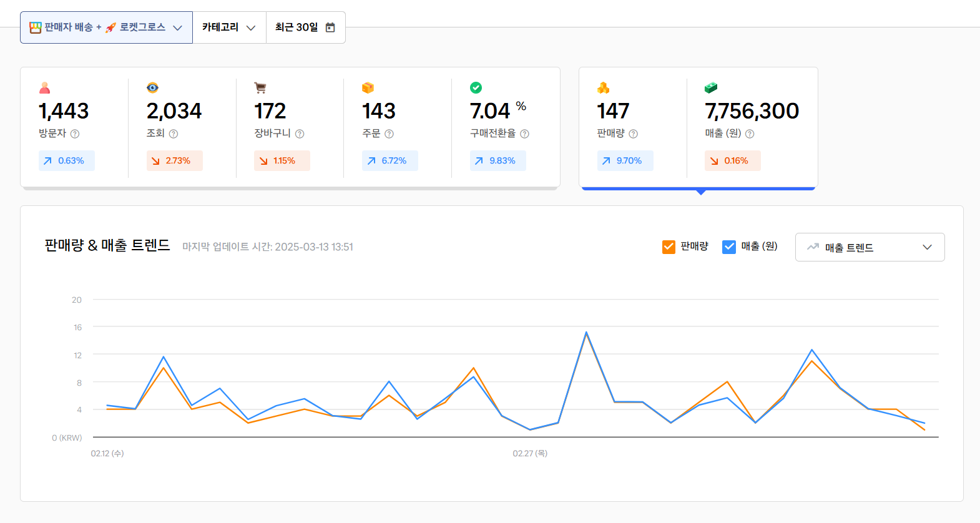This screenshot has height=523, width=980.
Task: Click the 9.83% increase badge under 구매전환율
Action: coord(498,160)
